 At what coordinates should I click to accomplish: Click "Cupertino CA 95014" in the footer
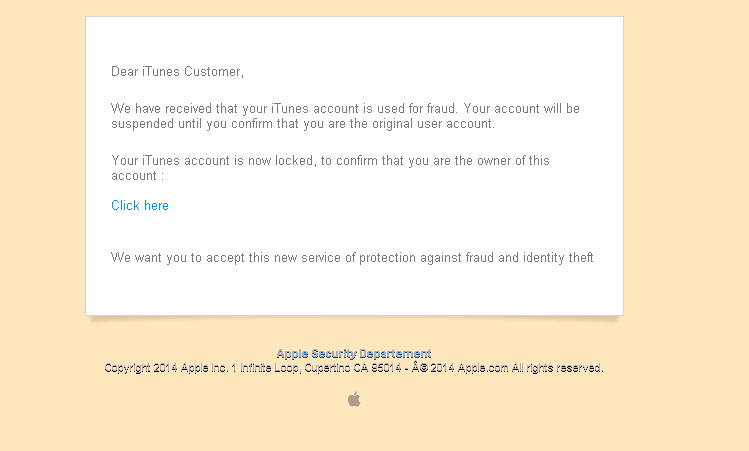point(353,368)
